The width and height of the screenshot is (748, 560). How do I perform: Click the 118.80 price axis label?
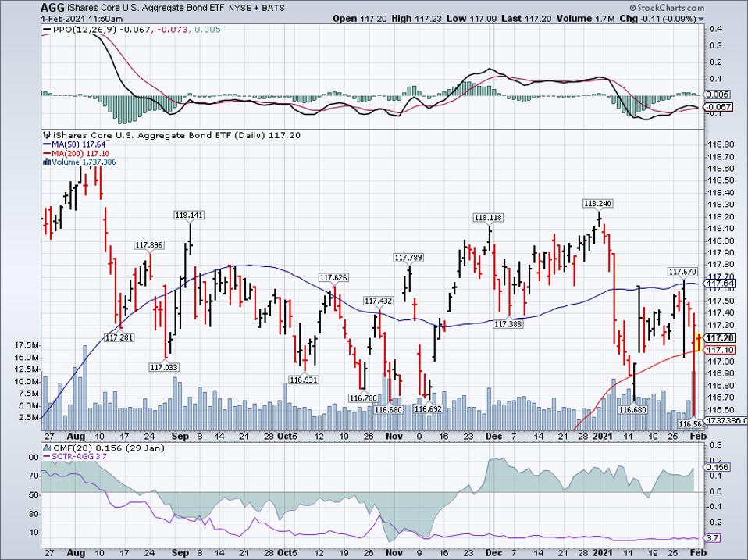[x=721, y=144]
